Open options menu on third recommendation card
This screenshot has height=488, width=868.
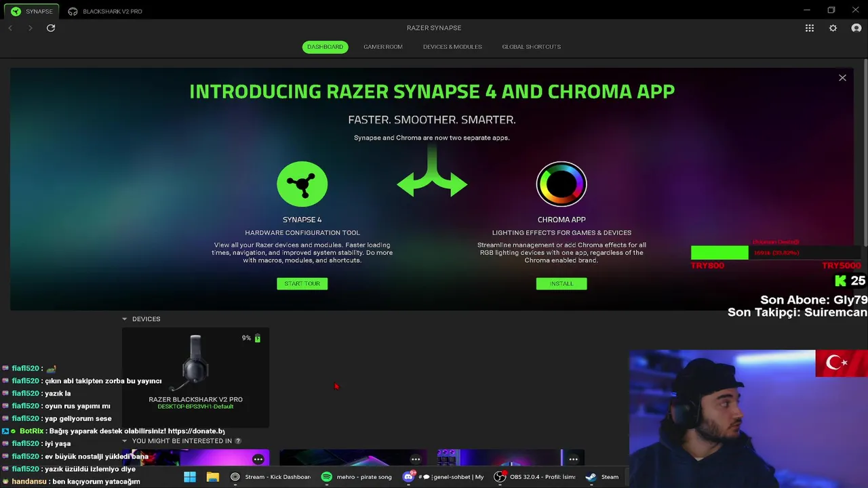(x=573, y=459)
